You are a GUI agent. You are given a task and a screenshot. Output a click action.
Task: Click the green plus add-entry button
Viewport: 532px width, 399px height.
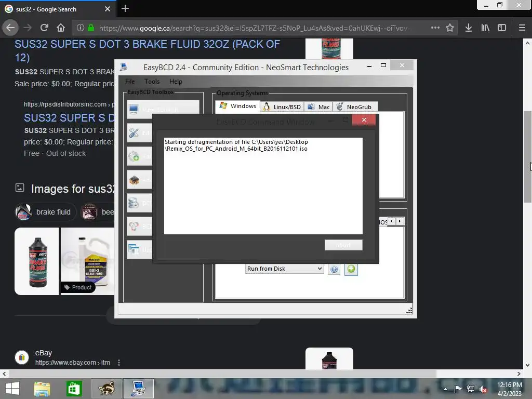tap(351, 270)
